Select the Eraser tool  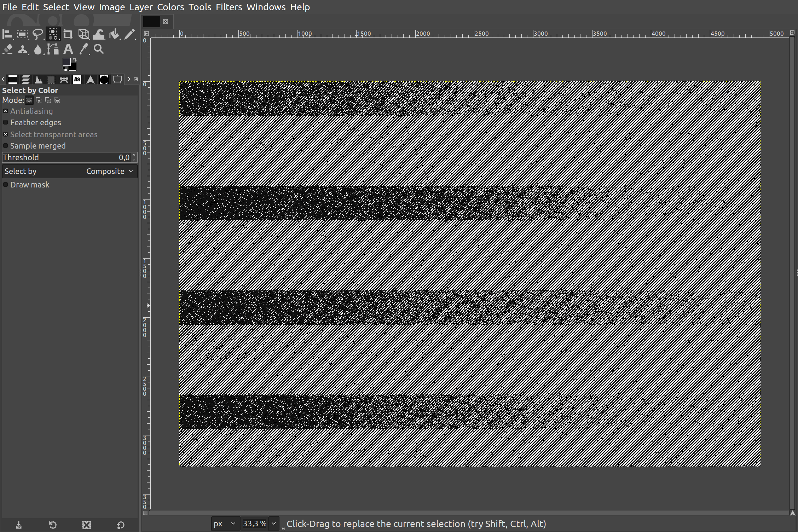click(8, 49)
